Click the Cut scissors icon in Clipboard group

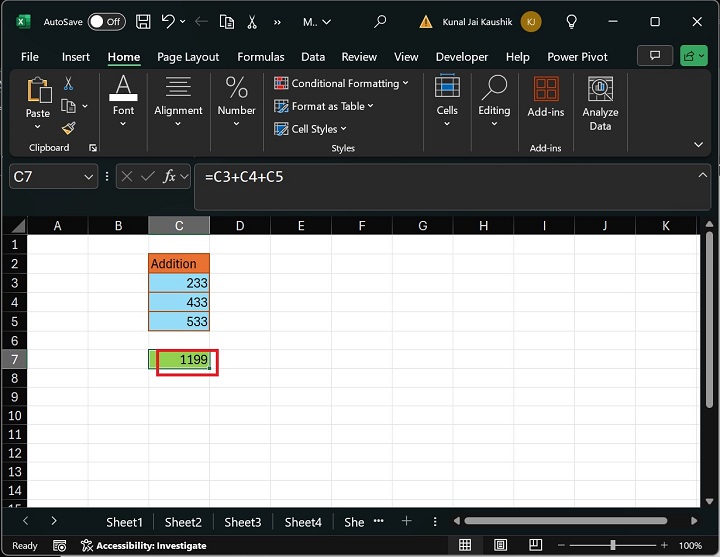coord(69,84)
